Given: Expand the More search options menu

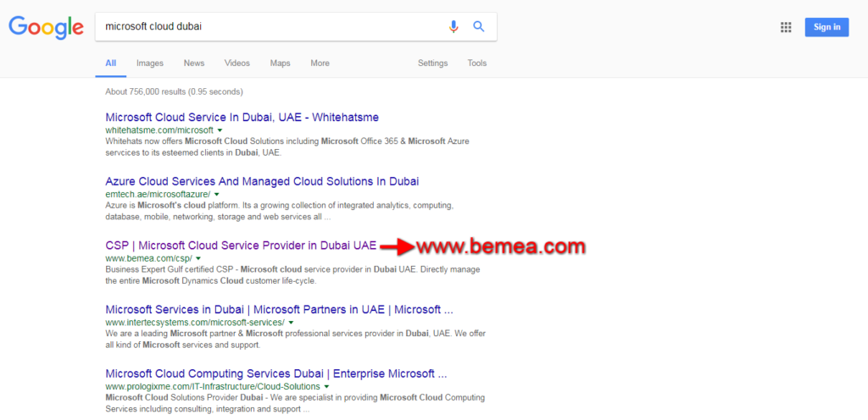Looking at the screenshot, I should click(x=320, y=64).
